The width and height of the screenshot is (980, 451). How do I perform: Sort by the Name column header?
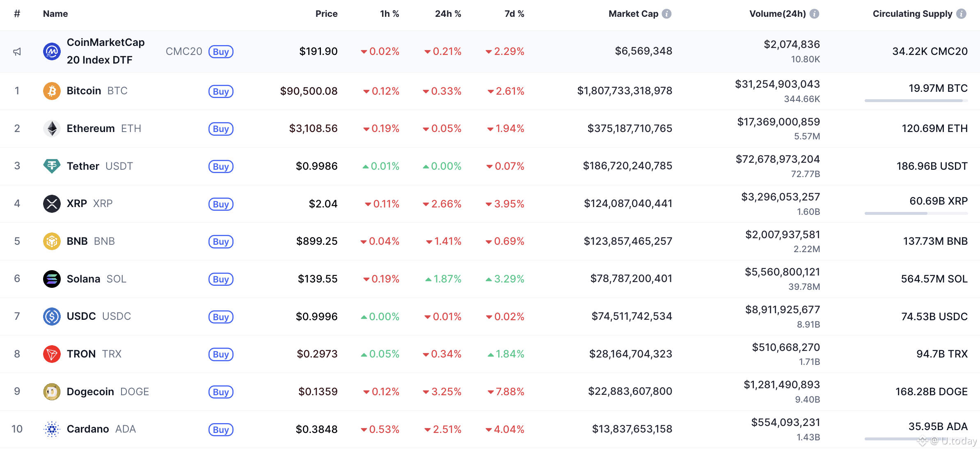coord(55,14)
